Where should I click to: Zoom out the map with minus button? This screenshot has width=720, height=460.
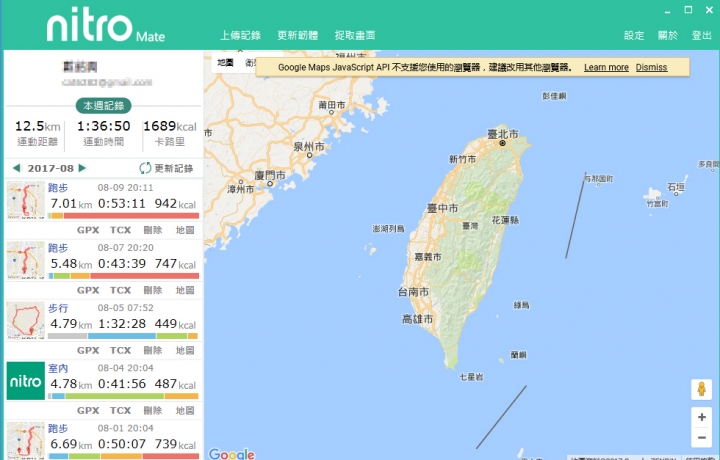[x=701, y=438]
